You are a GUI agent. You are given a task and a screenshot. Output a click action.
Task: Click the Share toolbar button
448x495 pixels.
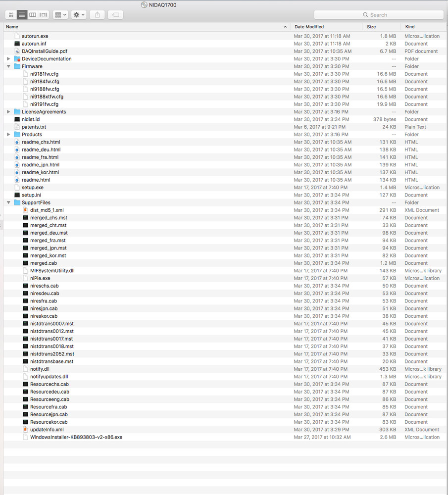pos(97,15)
